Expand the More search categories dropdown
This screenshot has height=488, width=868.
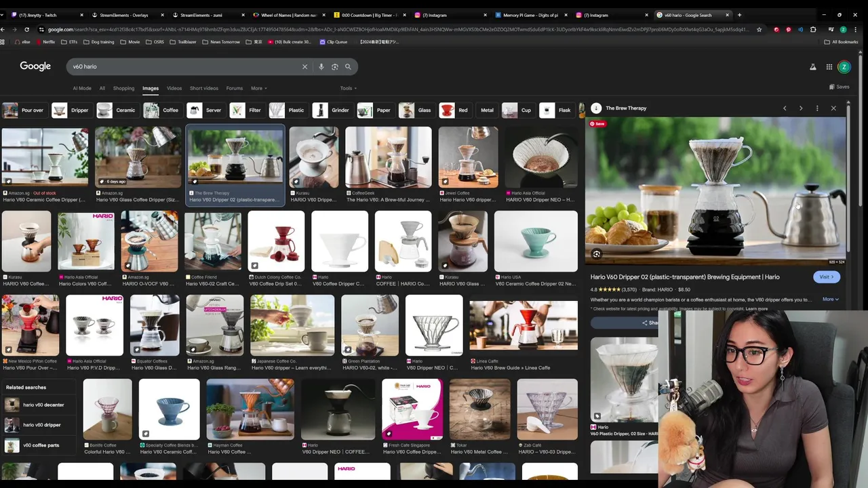pyautogui.click(x=259, y=88)
